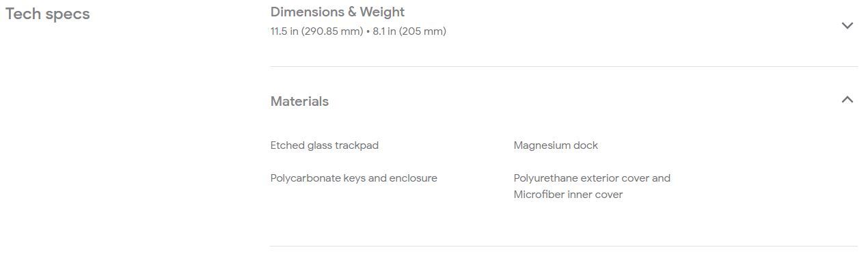The width and height of the screenshot is (868, 254).
Task: Click the divider line below Materials content
Action: [x=564, y=246]
